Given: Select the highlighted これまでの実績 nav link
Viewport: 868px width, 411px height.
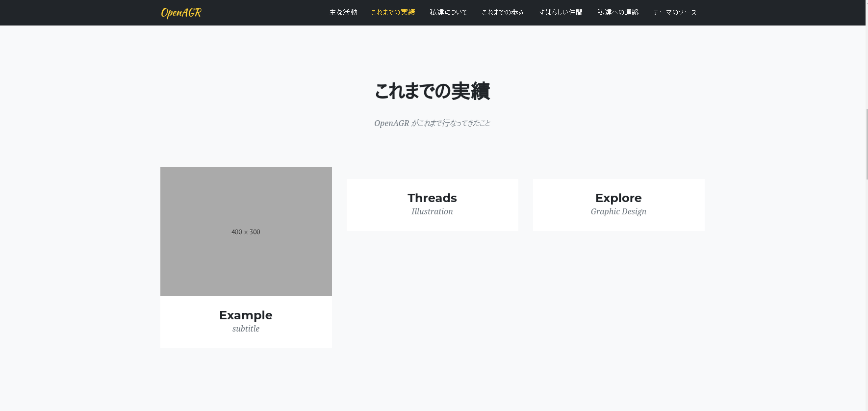Looking at the screenshot, I should tap(393, 12).
